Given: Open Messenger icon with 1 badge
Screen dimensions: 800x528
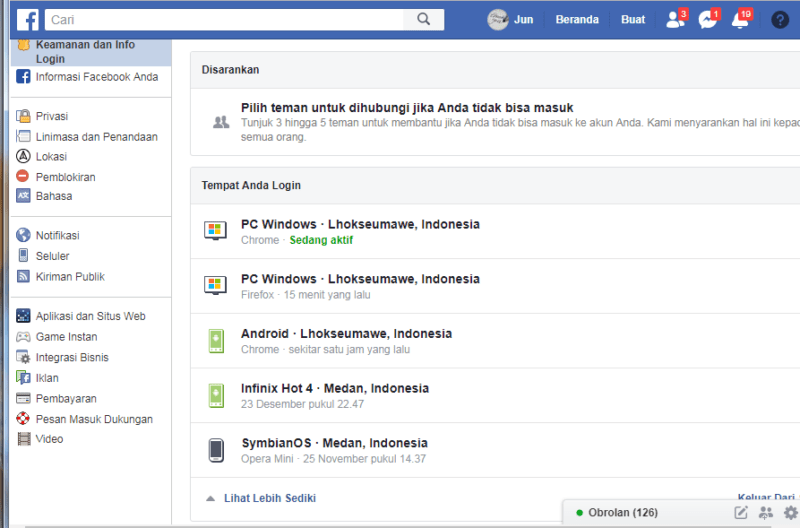Looking at the screenshot, I should point(709,19).
